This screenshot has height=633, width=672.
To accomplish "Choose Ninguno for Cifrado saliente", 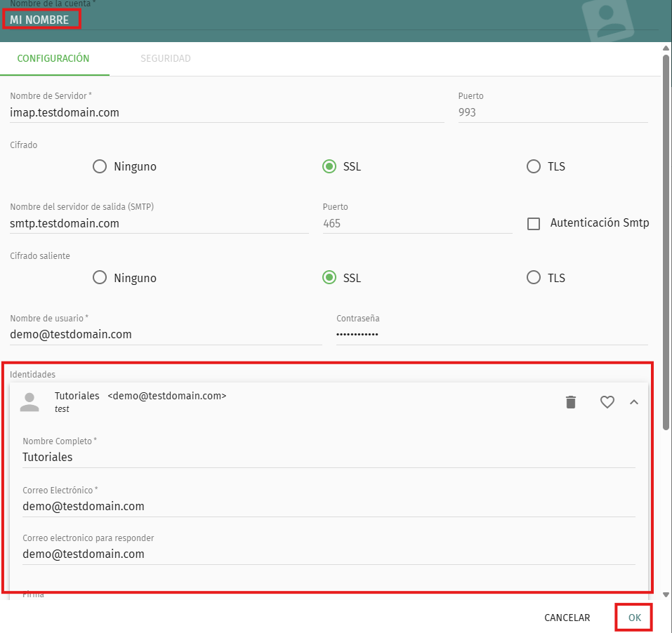I will tap(100, 278).
